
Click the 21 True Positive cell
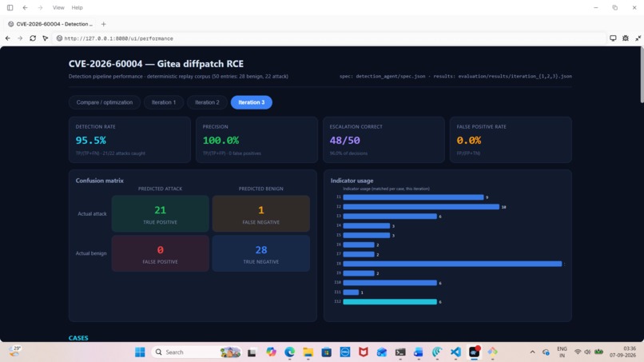click(160, 213)
